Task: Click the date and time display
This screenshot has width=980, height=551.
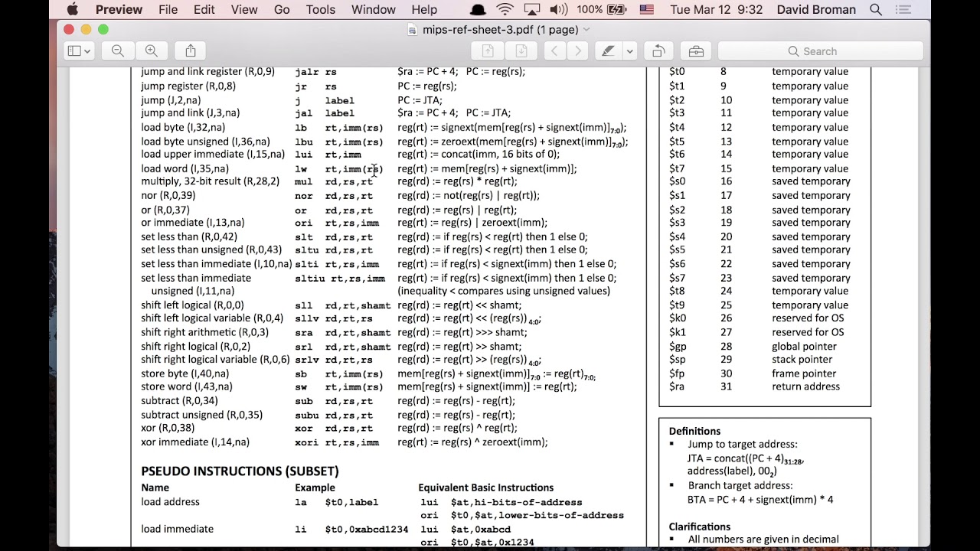Action: tap(716, 10)
